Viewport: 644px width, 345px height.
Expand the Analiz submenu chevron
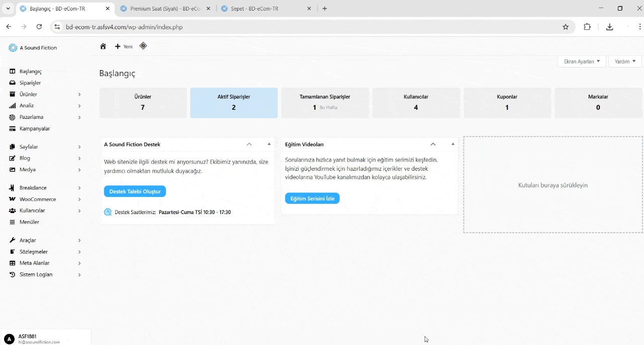click(79, 106)
